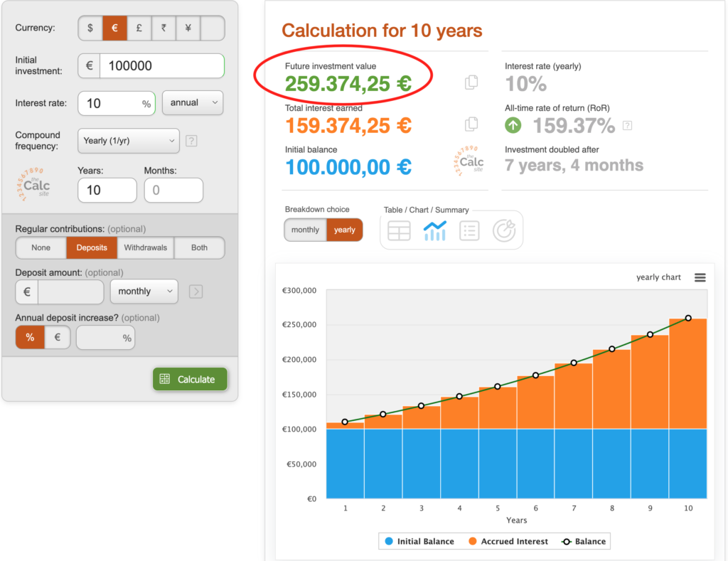Screen dimensions: 728x561
Task: Choose Withdrawals regular contributions tab
Action: coord(145,247)
